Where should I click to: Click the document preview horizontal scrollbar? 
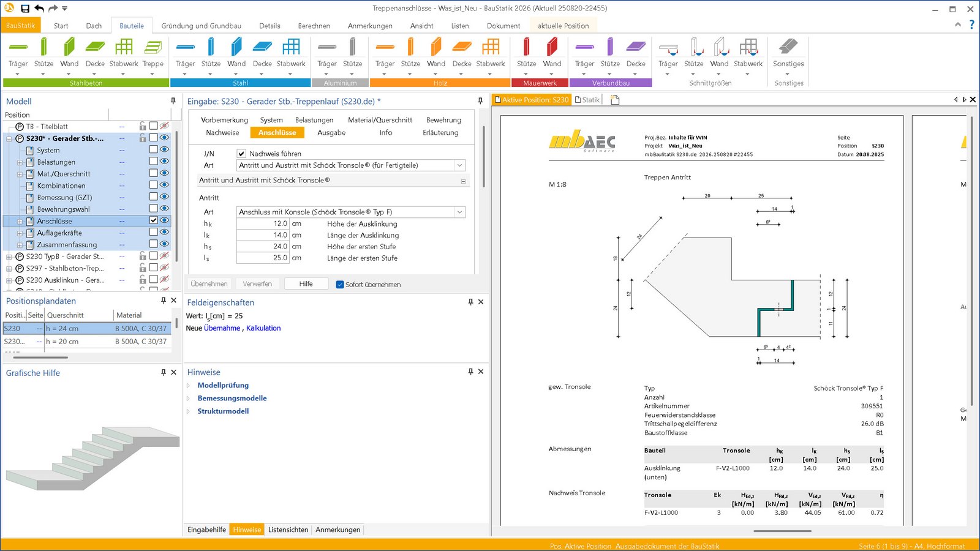[782, 531]
